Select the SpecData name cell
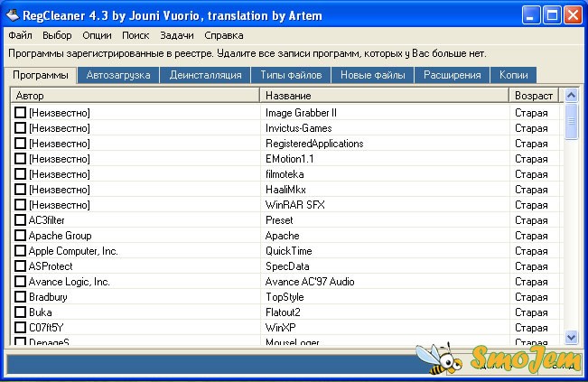 287,266
